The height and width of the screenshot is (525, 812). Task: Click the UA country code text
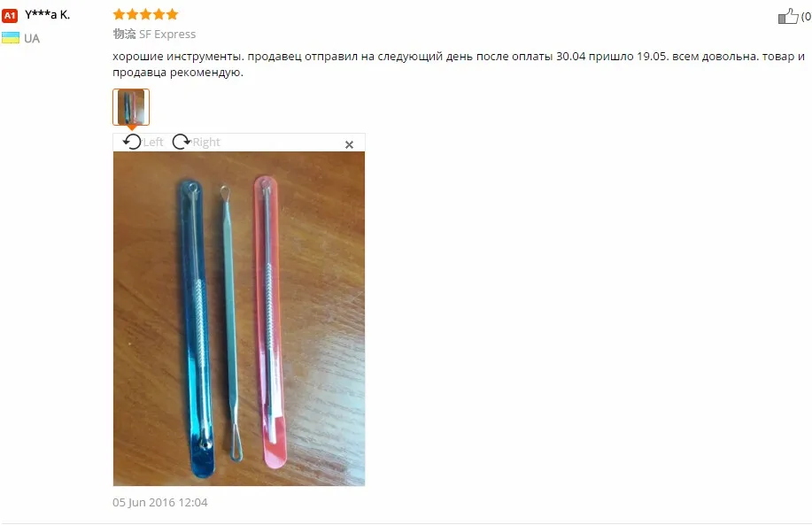tap(32, 38)
